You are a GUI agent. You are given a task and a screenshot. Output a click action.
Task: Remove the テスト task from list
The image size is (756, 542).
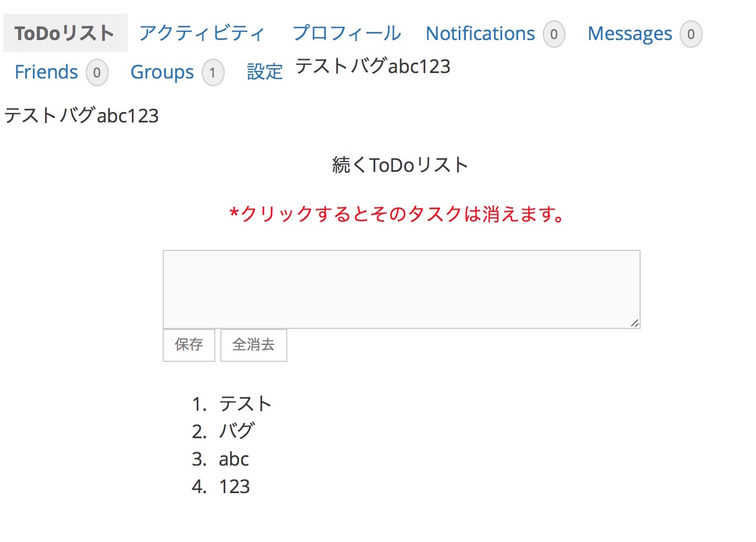pos(245,404)
